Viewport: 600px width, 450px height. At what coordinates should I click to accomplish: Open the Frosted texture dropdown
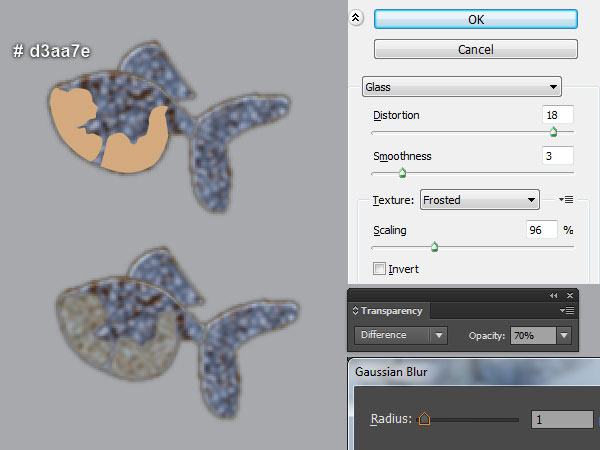[480, 200]
